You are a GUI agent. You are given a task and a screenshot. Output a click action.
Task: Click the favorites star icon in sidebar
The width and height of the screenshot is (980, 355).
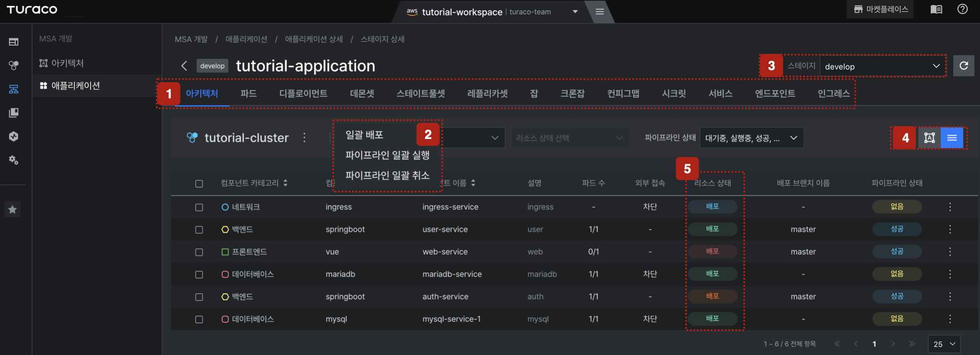(13, 210)
